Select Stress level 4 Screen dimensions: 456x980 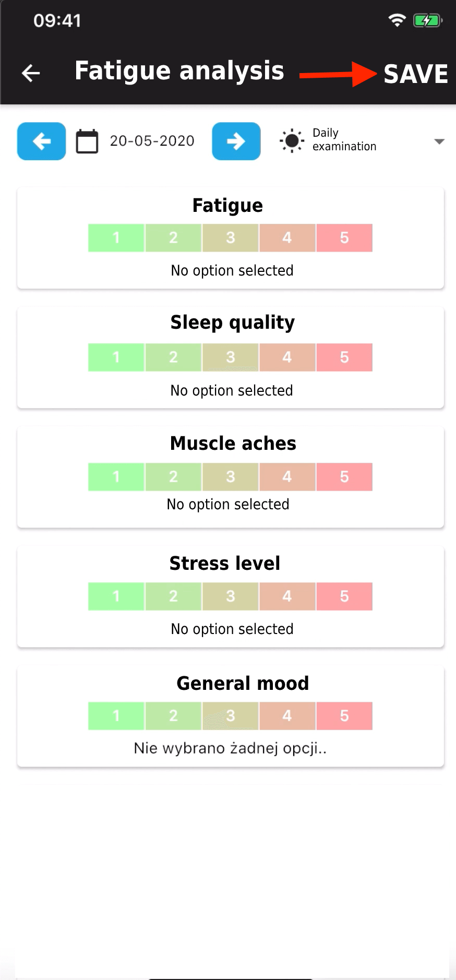click(287, 596)
